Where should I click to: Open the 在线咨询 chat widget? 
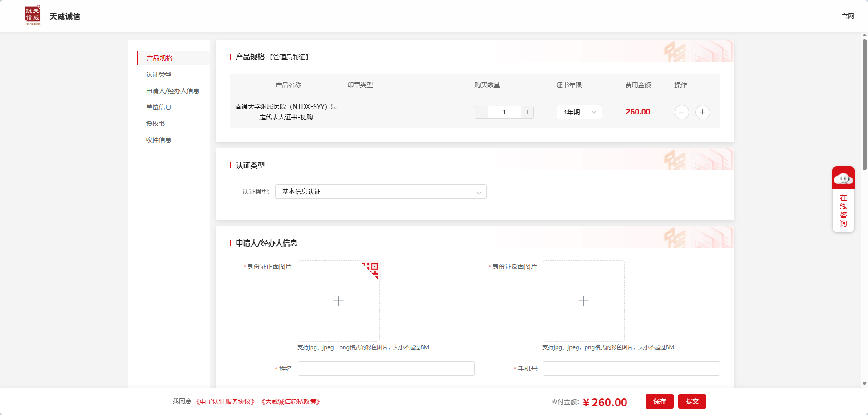(x=843, y=199)
